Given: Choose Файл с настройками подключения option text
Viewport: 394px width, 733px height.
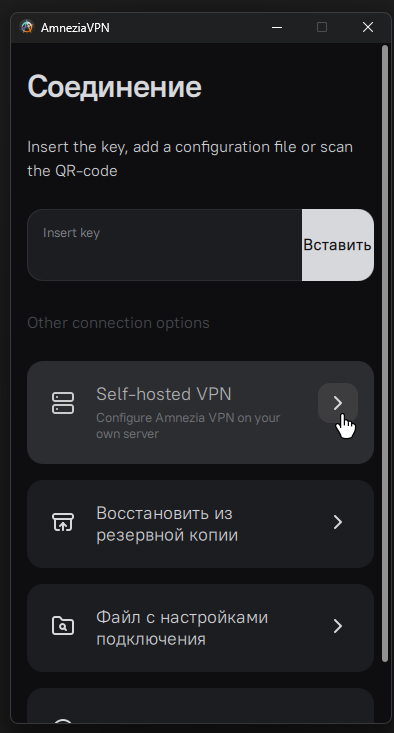Looking at the screenshot, I should point(182,628).
